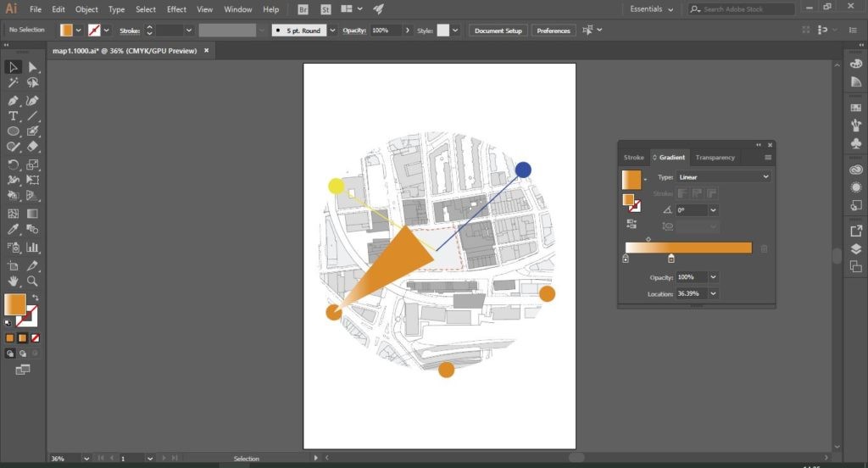Select the Pen tool
868x468 pixels.
point(13,100)
